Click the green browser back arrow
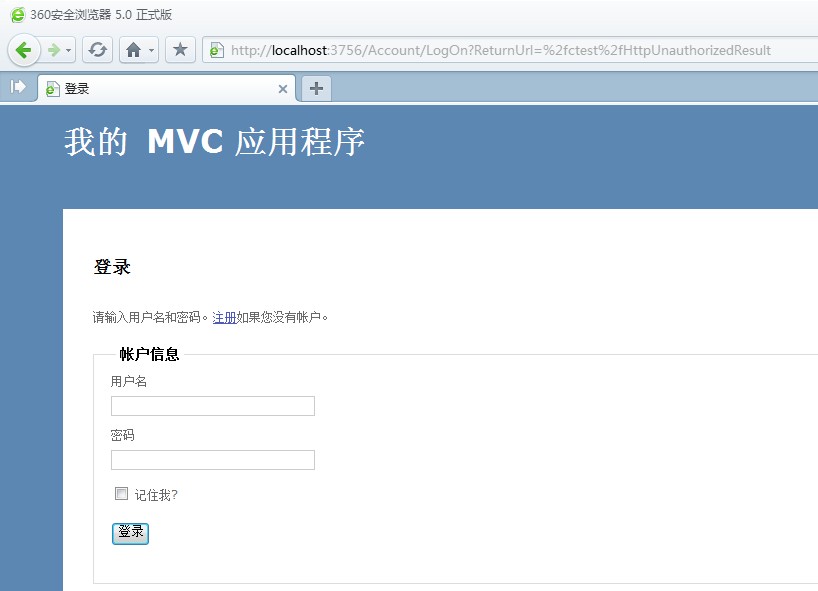The width and height of the screenshot is (818, 591). coord(24,50)
